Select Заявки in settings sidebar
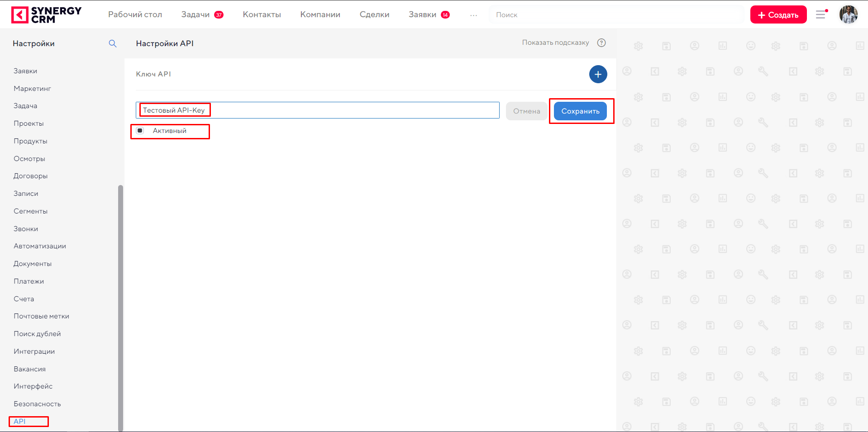 25,71
